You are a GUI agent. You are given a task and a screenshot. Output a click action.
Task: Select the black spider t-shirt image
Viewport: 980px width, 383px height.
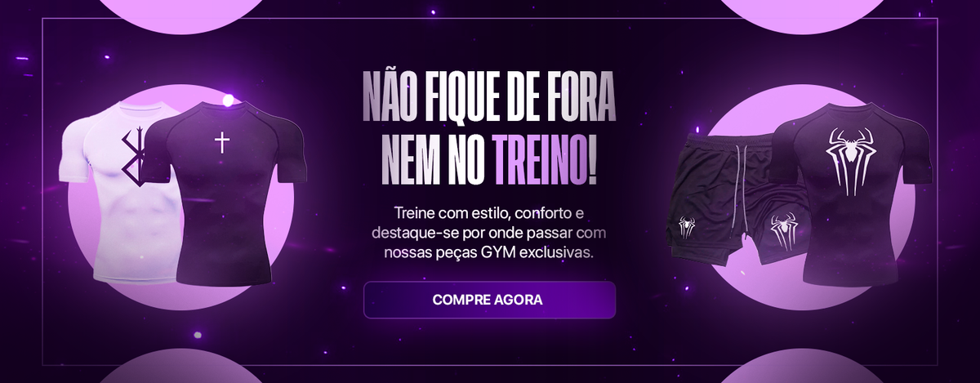coord(852,192)
